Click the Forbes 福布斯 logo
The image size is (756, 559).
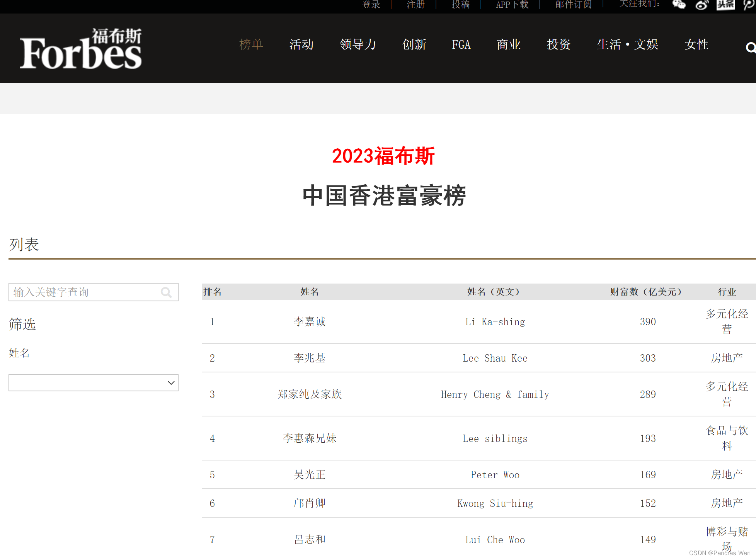(81, 49)
